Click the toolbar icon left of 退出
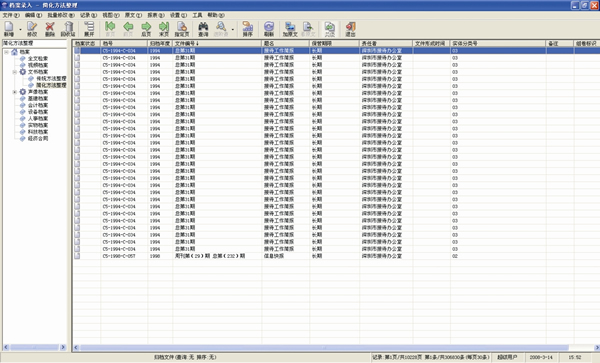This screenshot has height=363, width=600. click(x=329, y=28)
